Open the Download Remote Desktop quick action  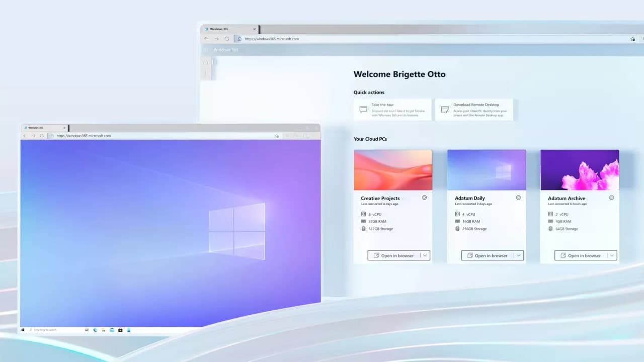pyautogui.click(x=473, y=109)
